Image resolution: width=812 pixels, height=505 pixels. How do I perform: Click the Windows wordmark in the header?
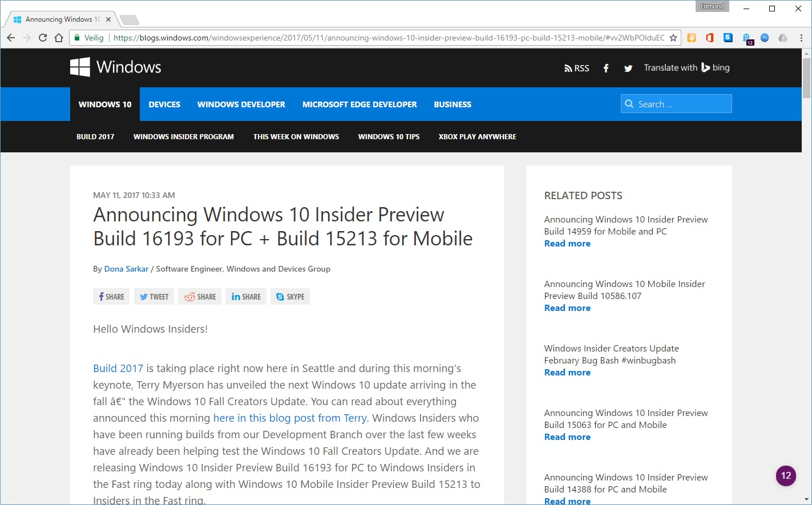[129, 67]
